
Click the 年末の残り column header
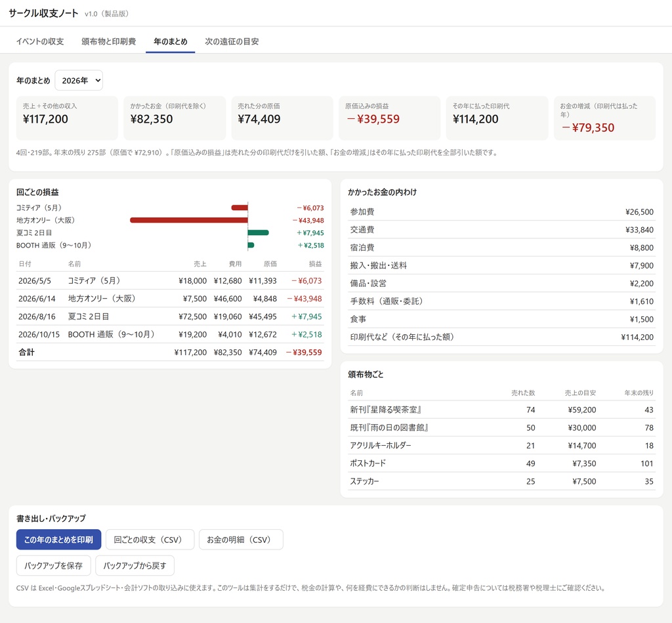639,393
